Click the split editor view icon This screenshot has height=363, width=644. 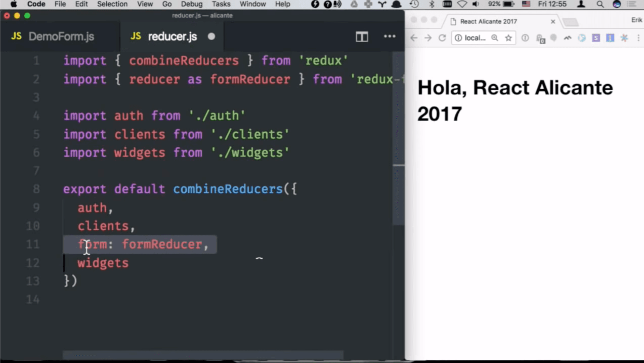click(x=362, y=36)
